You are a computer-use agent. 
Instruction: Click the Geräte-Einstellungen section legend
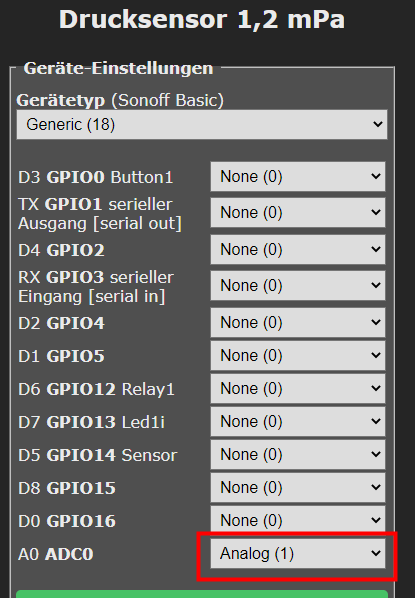click(118, 68)
